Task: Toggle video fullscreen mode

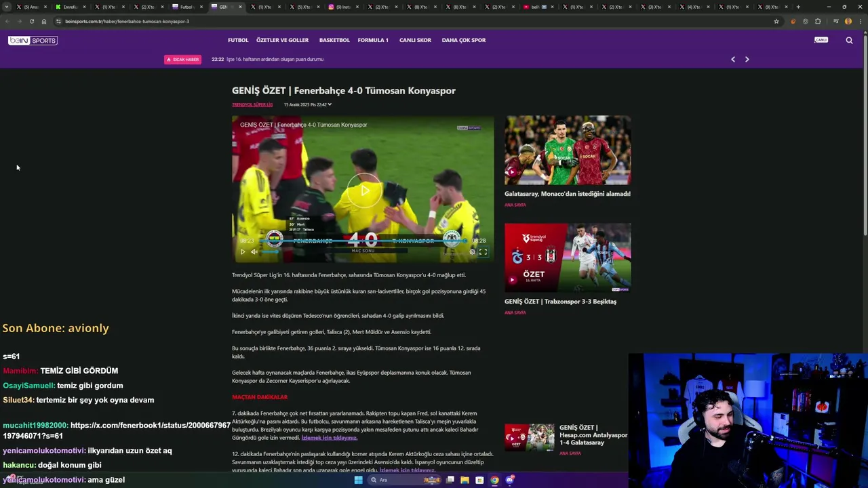Action: tap(484, 251)
